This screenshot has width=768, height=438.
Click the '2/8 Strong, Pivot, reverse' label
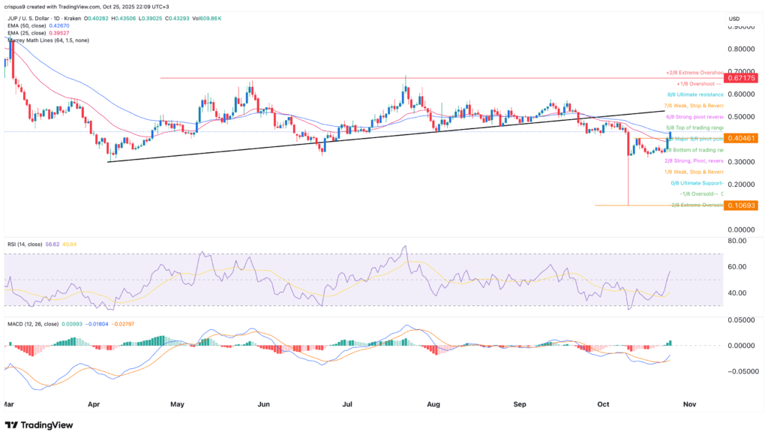pos(694,161)
